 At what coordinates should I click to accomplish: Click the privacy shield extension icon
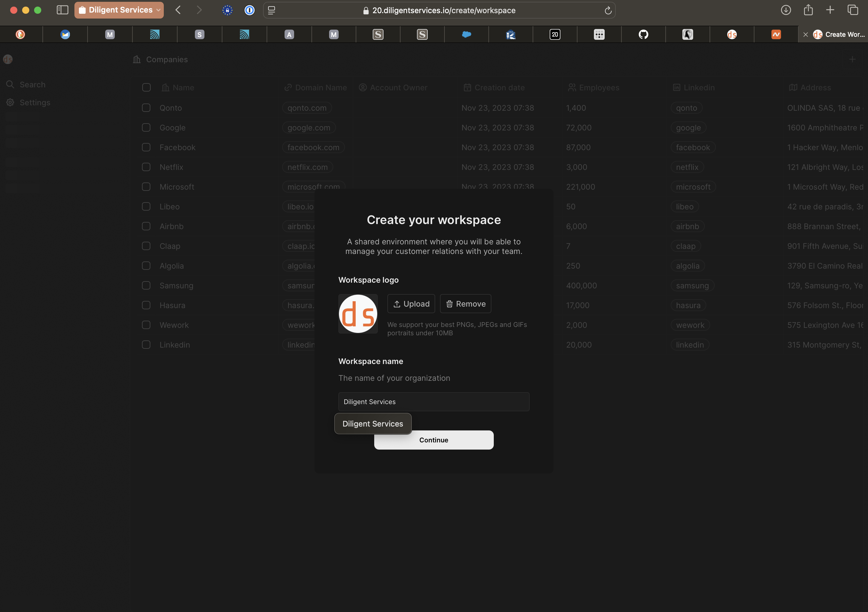[227, 10]
